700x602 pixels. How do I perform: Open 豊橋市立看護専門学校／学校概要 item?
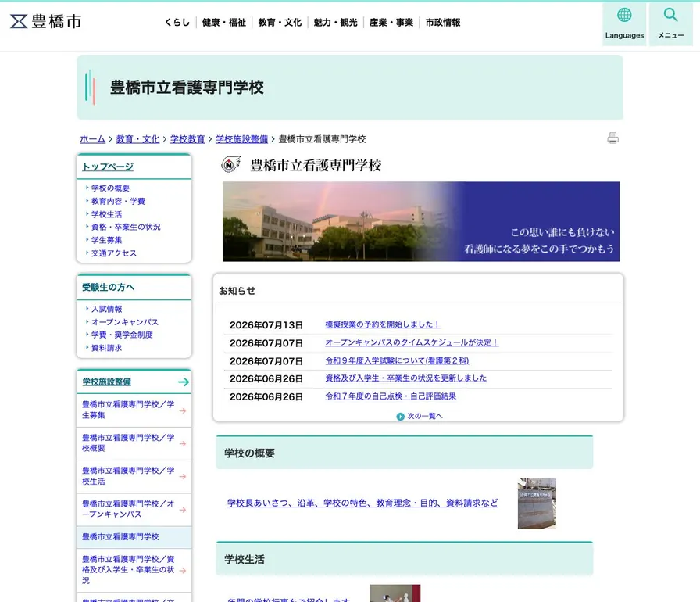tap(134, 443)
